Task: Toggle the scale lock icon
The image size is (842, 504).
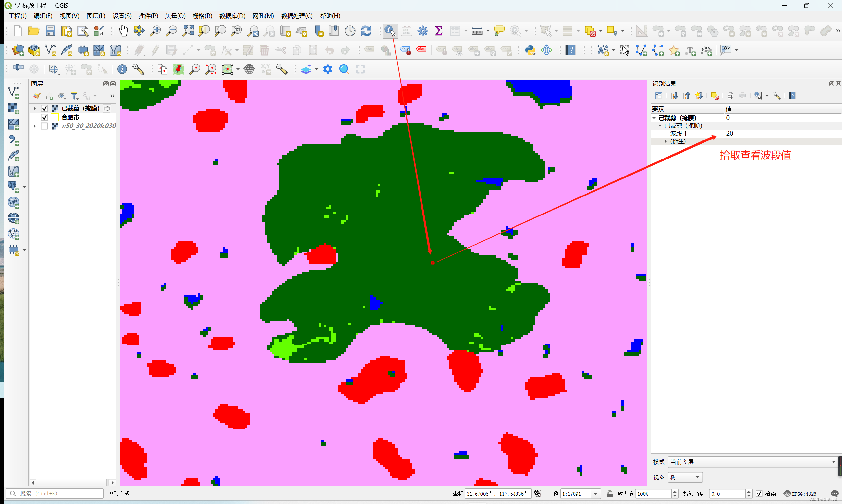Action: pos(609,494)
